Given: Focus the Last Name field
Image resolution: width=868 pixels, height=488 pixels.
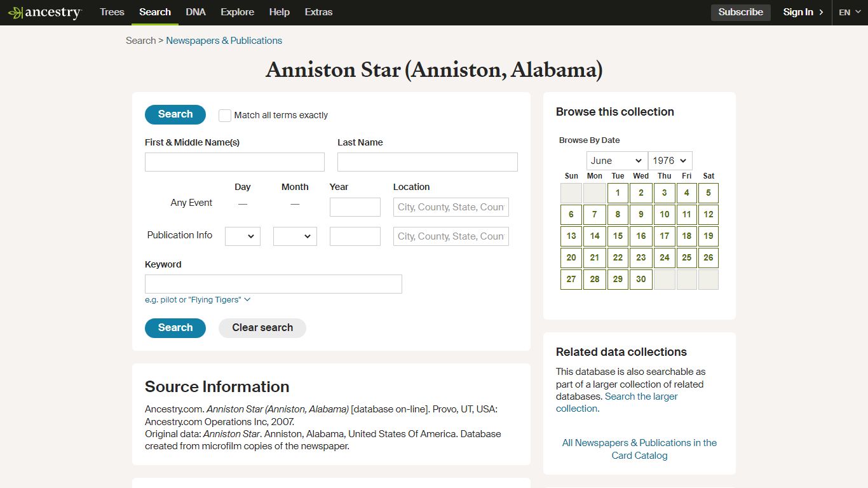Looking at the screenshot, I should click(x=428, y=162).
